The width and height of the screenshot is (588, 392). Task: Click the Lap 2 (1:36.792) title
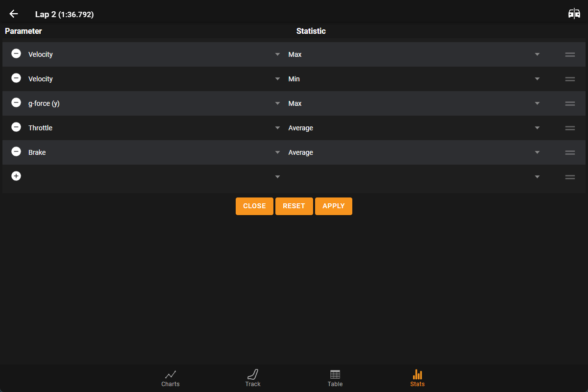(65, 14)
